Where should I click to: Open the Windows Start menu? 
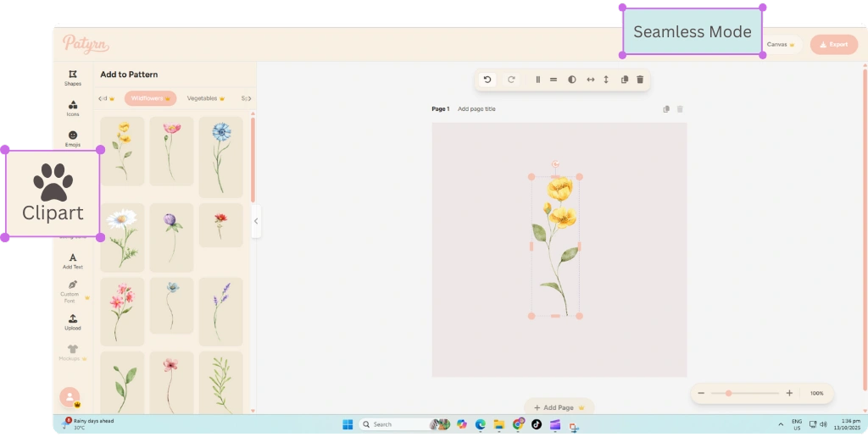[x=348, y=424]
